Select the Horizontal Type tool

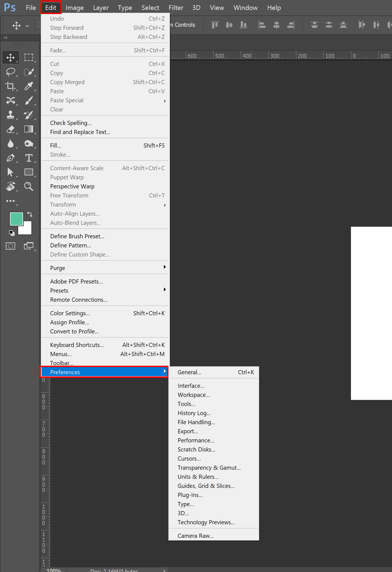pyautogui.click(x=29, y=158)
